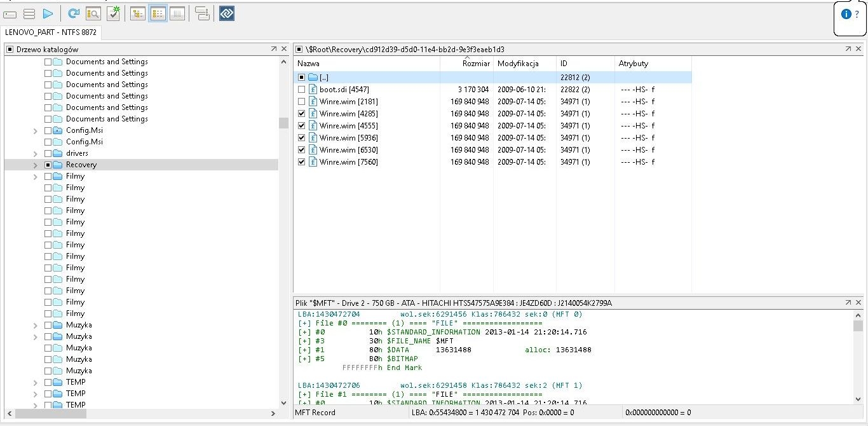The width and height of the screenshot is (868, 426).
Task: Uncheck the Winre.wim [5936] checkbox
Action: click(x=302, y=138)
